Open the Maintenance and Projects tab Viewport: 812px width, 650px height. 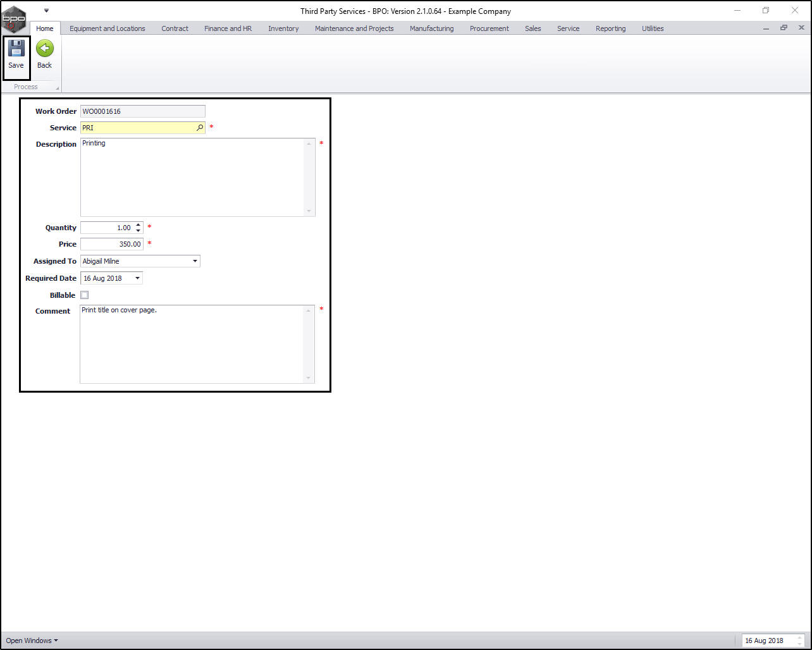354,28
